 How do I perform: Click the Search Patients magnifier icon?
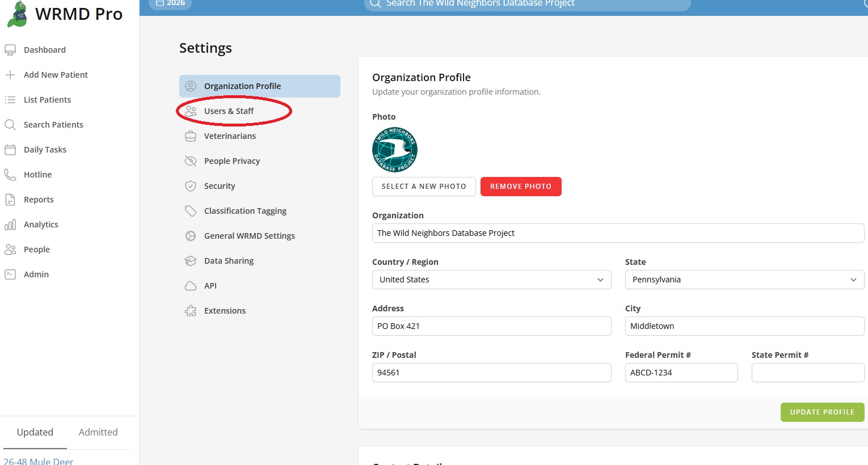(10, 125)
